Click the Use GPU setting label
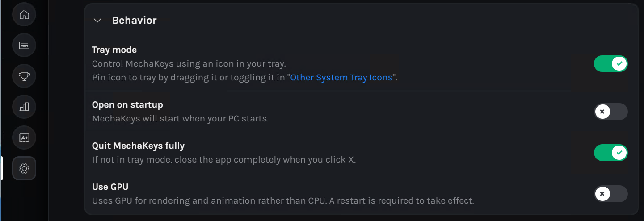 pyautogui.click(x=110, y=187)
